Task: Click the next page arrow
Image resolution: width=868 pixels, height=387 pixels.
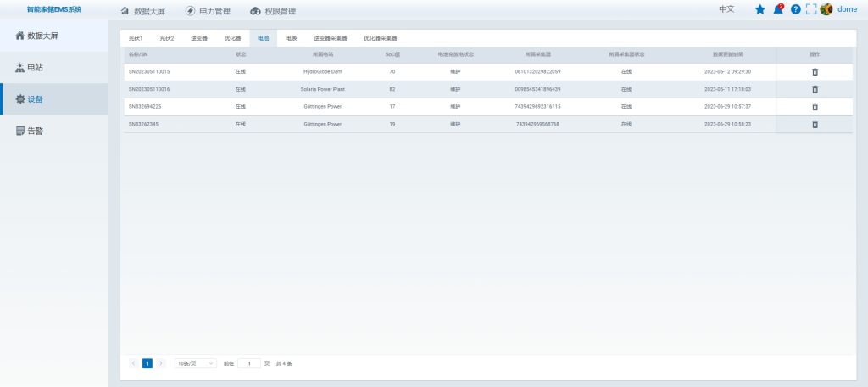Action: point(161,363)
